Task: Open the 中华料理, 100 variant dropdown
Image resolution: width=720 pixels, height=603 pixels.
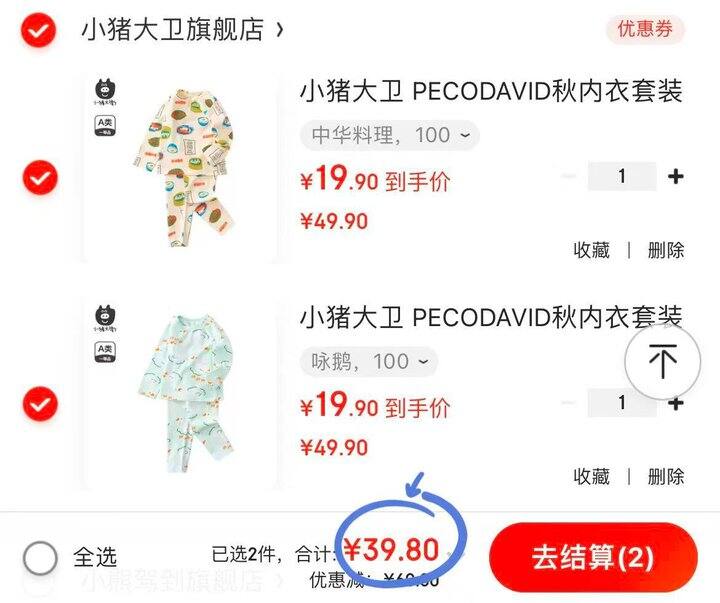Action: click(389, 135)
